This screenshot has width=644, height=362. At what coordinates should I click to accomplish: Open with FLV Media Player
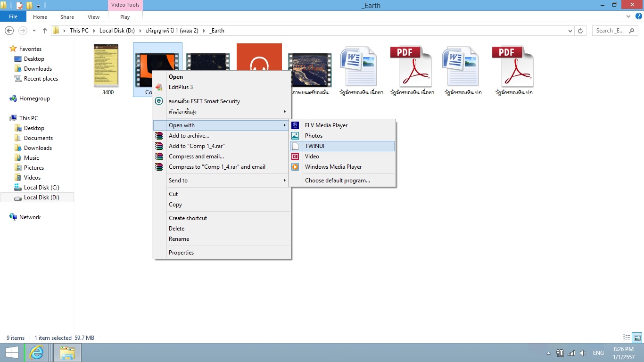[342, 125]
